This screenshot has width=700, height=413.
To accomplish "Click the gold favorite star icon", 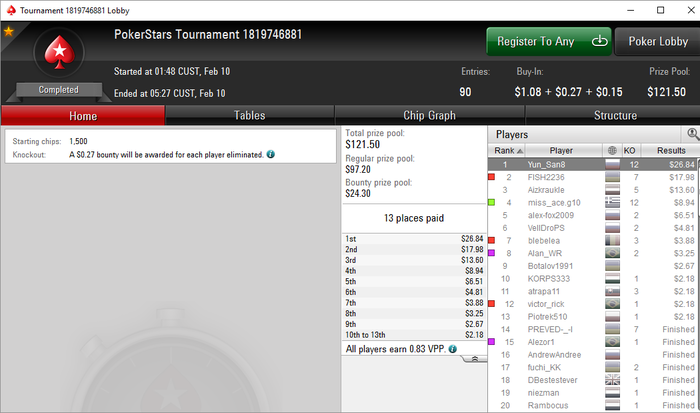I will (x=8, y=31).
